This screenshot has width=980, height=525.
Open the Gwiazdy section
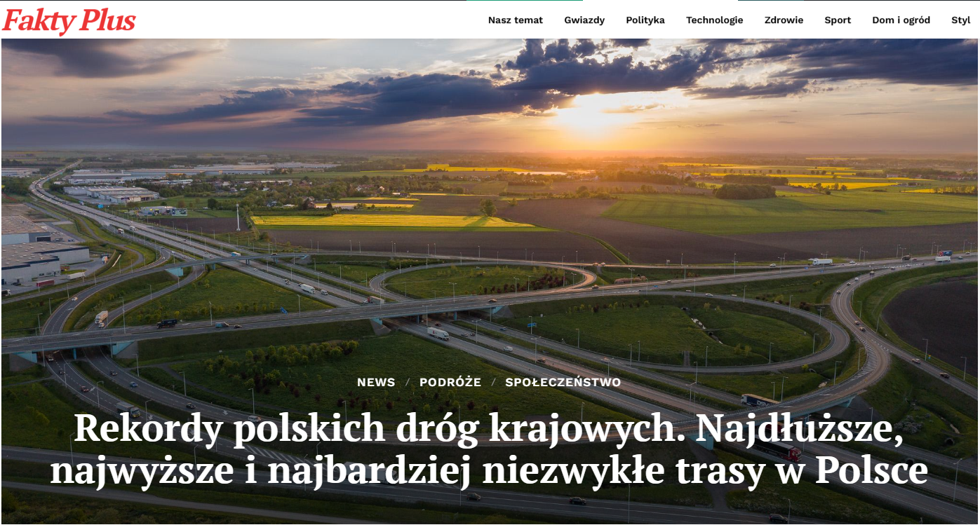[x=584, y=20]
